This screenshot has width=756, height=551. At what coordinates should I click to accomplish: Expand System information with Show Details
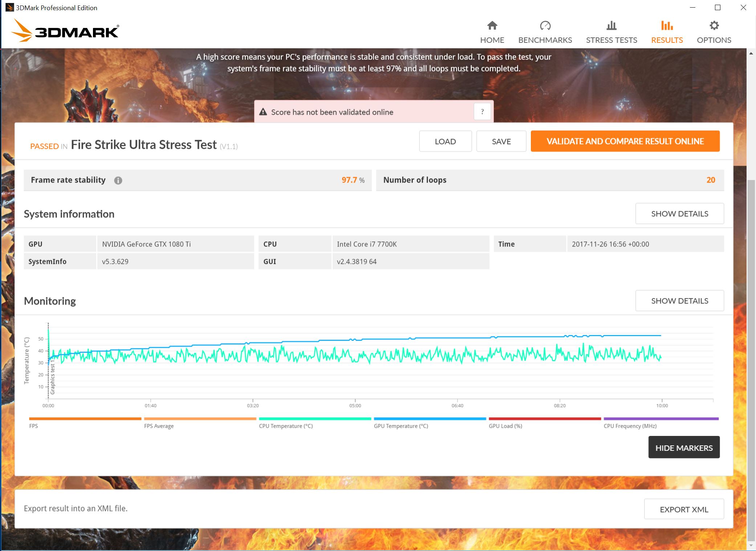pos(679,214)
